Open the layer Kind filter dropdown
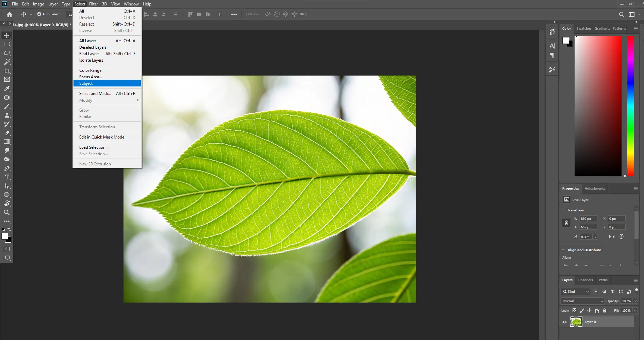The width and height of the screenshot is (644, 340). click(x=575, y=292)
